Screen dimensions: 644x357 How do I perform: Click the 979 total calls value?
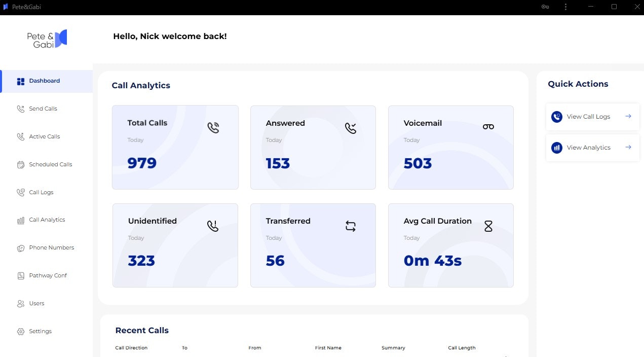pyautogui.click(x=142, y=163)
